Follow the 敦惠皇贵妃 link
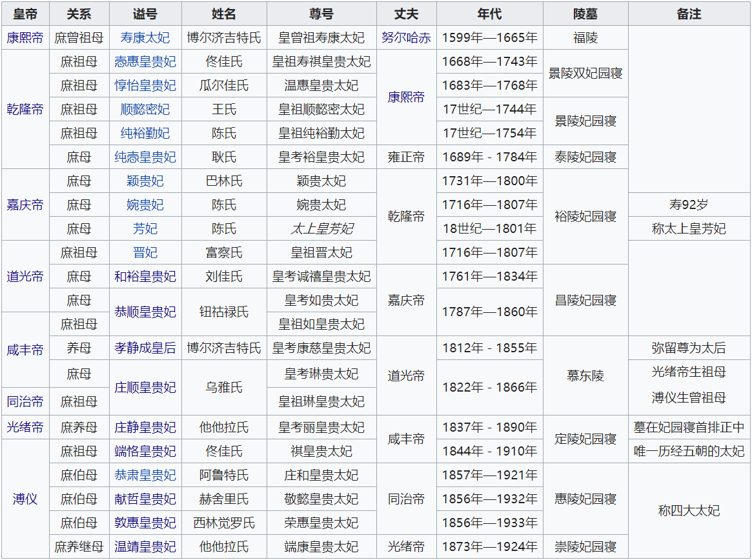This screenshot has height=560, width=752. 145,523
